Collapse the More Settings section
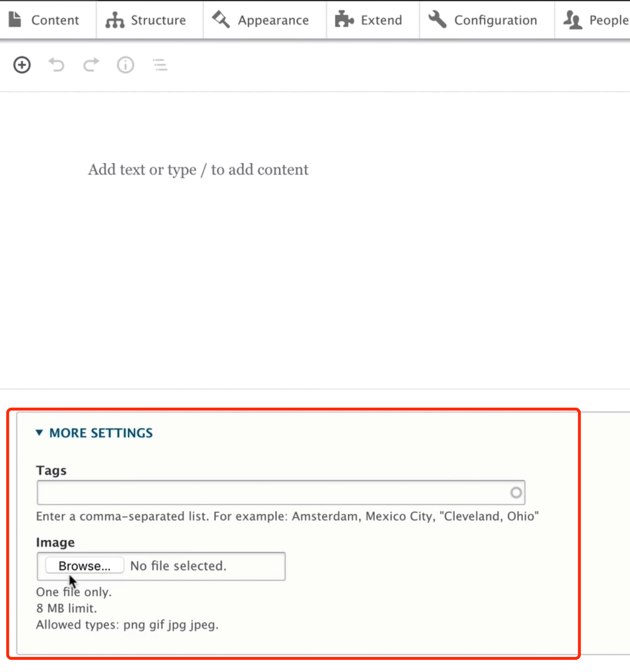This screenshot has width=630, height=672. pos(95,433)
